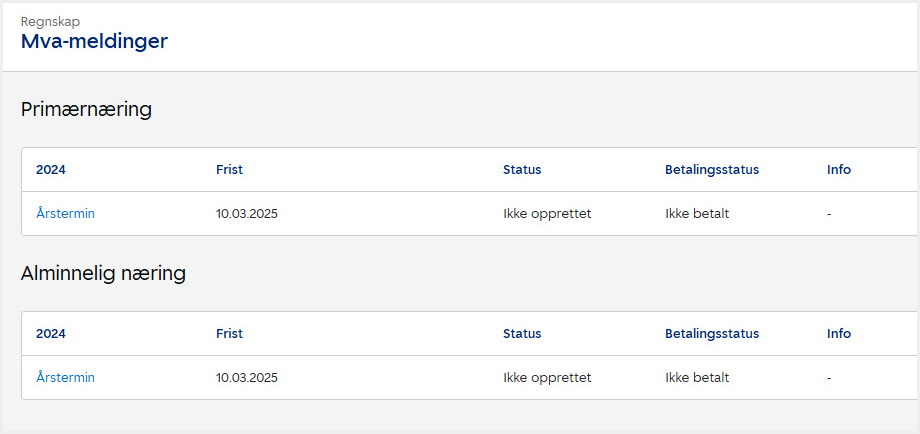Click Info column header in Primærnæring table
Screen dimensions: 920x434
pyautogui.click(x=839, y=170)
